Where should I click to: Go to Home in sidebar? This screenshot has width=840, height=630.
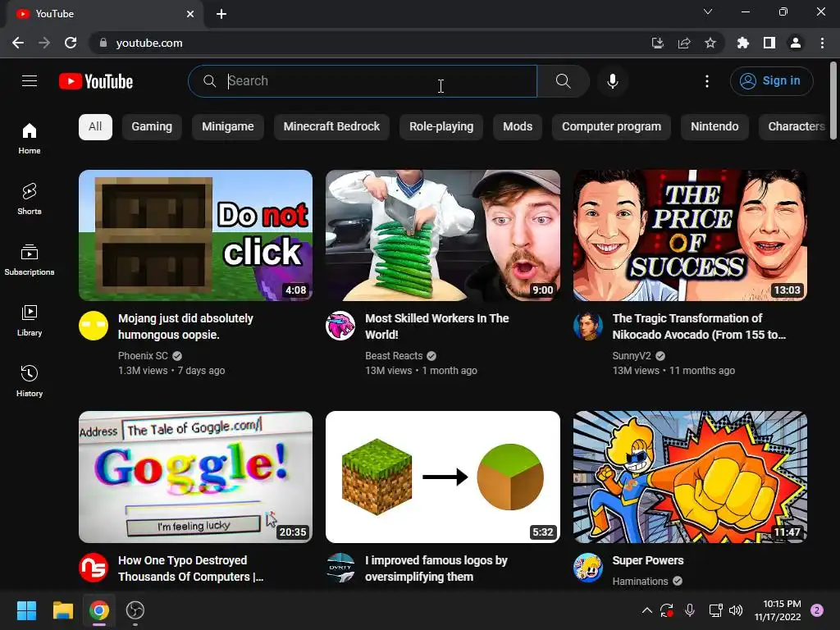tap(30, 138)
